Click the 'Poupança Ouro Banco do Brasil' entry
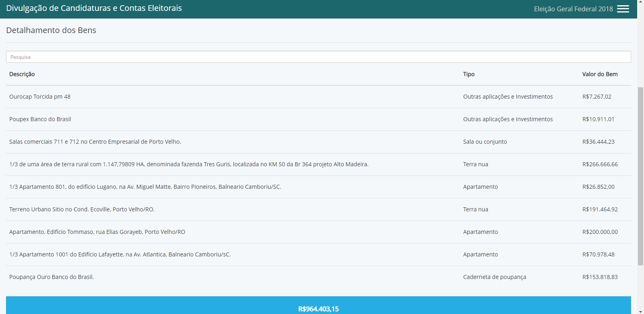The image size is (644, 314). tap(52, 277)
